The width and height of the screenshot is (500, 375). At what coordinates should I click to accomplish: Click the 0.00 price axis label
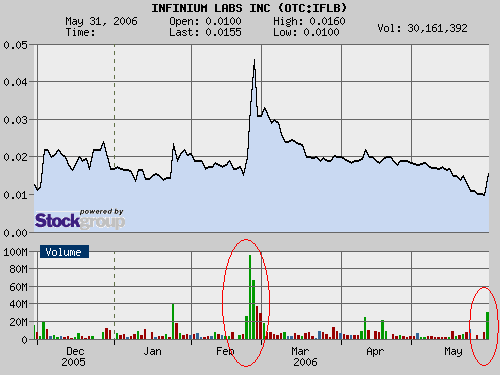click(x=15, y=233)
